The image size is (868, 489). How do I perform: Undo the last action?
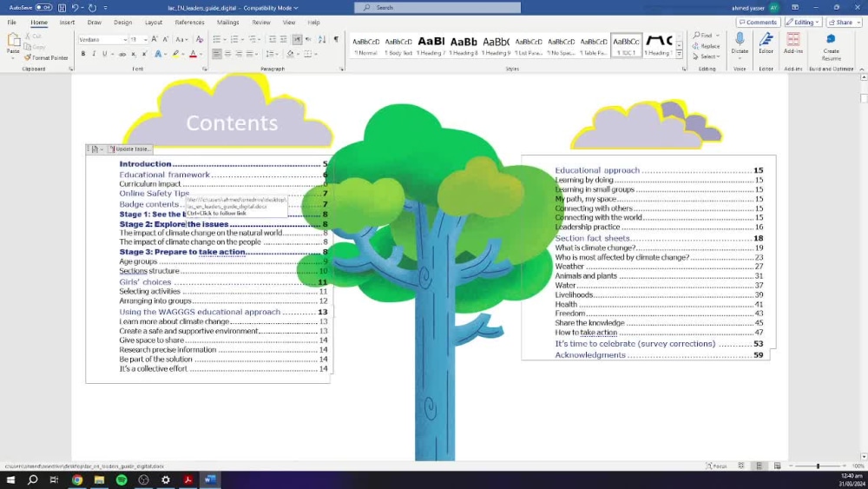tap(76, 8)
